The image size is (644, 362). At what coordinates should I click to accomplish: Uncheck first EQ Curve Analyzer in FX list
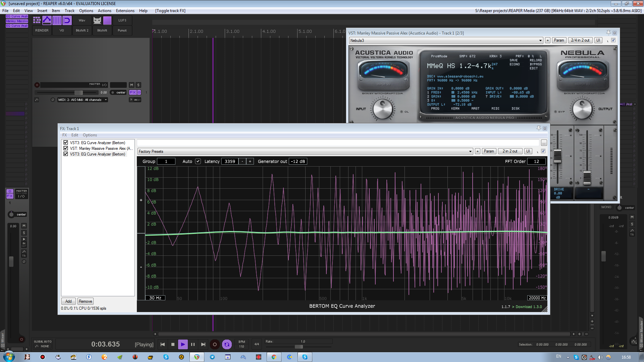pos(66,142)
